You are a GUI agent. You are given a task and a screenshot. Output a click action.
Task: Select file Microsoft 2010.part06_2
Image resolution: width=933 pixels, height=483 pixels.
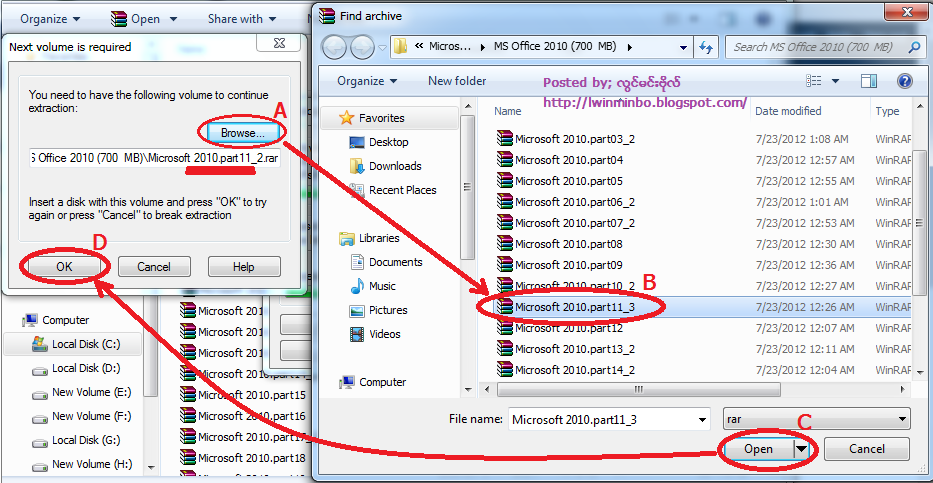tap(575, 202)
